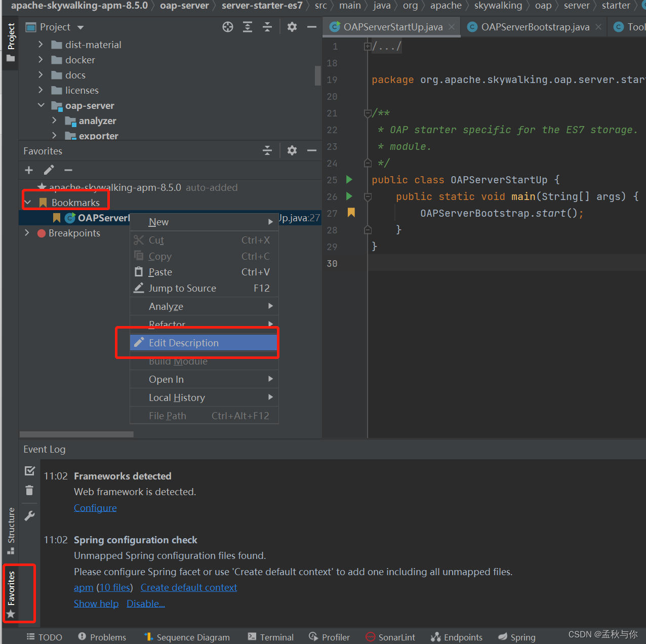The width and height of the screenshot is (646, 644).
Task: Expand the Breakpoints node
Action: click(x=27, y=233)
